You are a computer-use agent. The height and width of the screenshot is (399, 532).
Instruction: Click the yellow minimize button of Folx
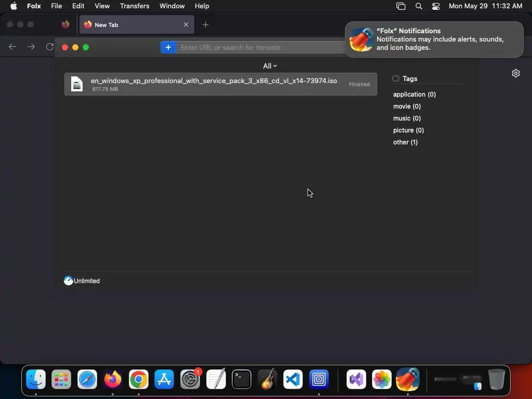tap(75, 47)
